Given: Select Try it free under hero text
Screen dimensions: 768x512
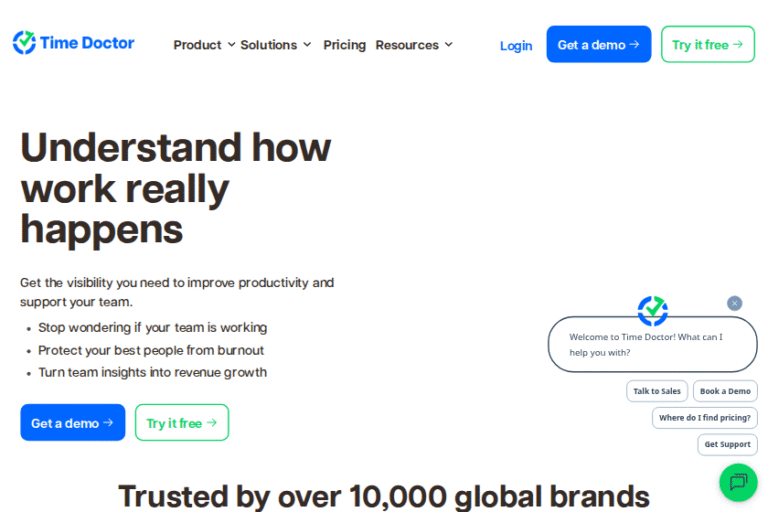Looking at the screenshot, I should 181,423.
